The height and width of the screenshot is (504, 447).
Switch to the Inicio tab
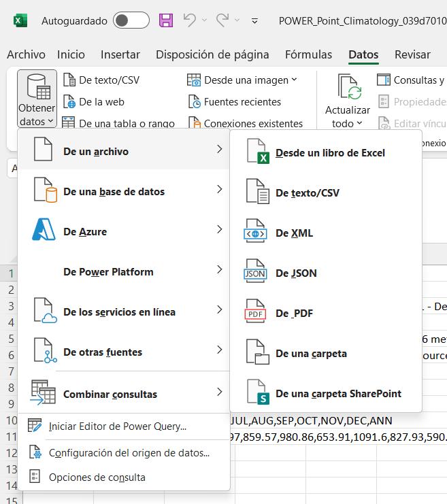tap(71, 54)
